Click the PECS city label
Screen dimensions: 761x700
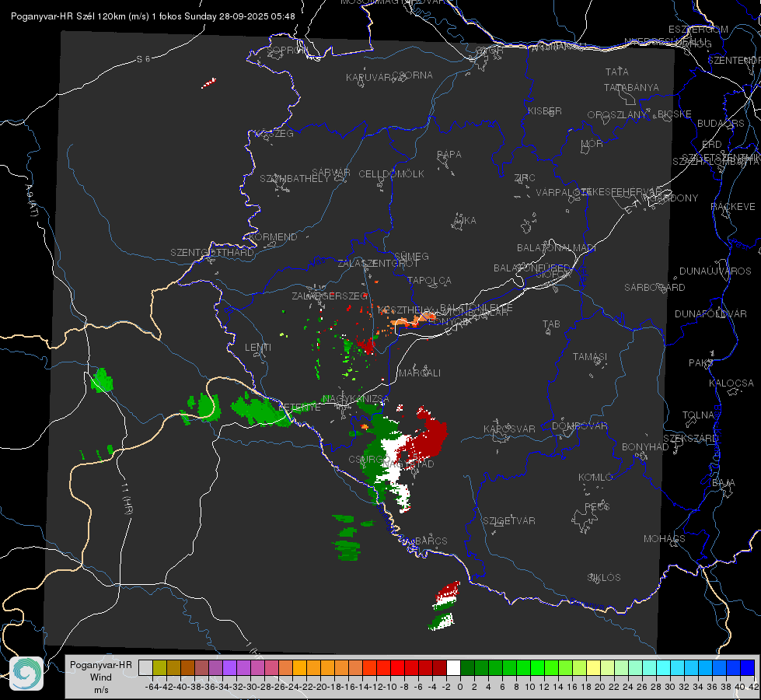(597, 506)
